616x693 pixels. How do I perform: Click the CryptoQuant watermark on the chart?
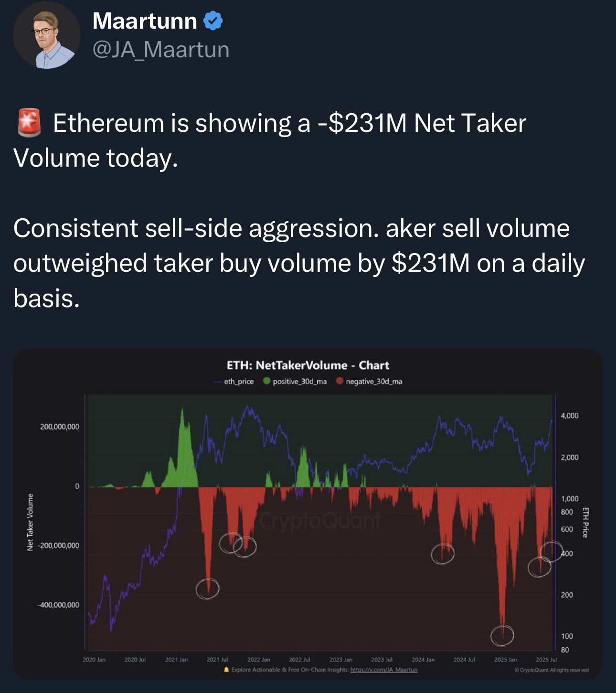point(320,520)
